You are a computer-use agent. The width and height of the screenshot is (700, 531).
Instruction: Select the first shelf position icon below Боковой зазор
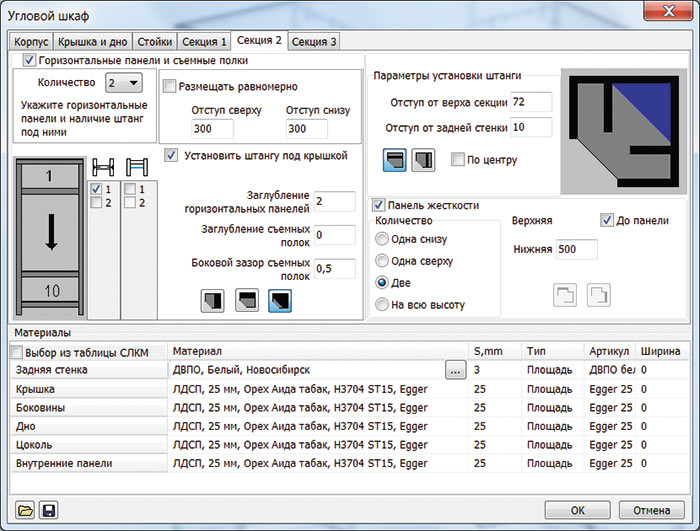pyautogui.click(x=212, y=300)
